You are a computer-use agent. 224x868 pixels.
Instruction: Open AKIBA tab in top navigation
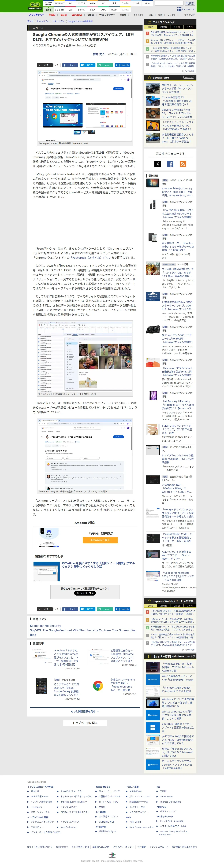pos(92,3)
